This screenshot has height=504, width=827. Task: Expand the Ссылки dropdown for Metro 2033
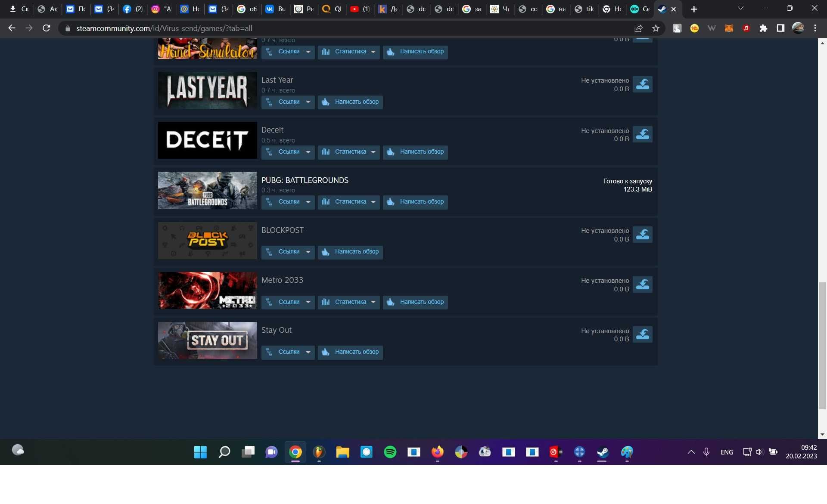coord(288,302)
